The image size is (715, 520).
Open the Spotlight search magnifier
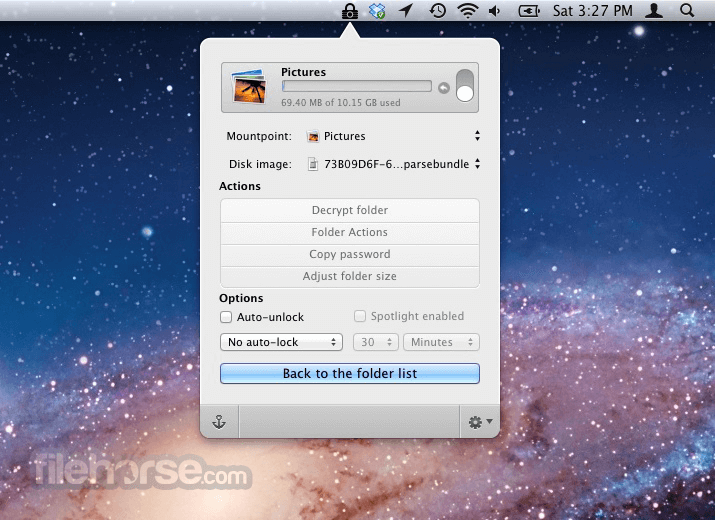(687, 10)
